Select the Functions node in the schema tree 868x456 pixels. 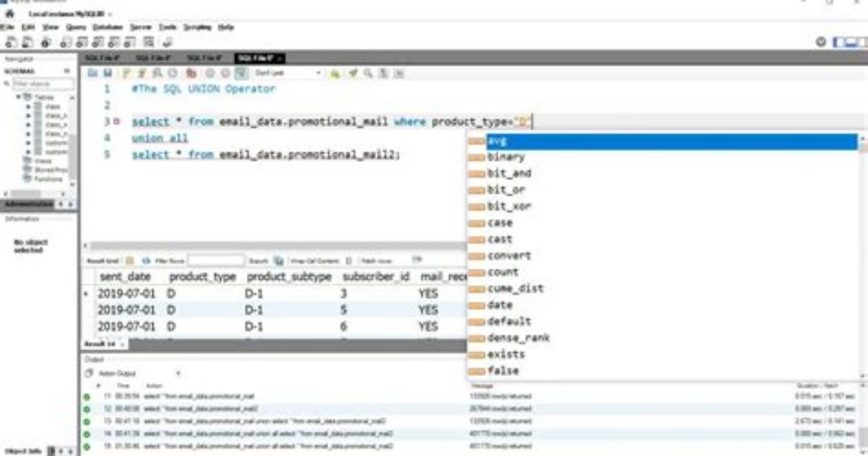pos(48,179)
